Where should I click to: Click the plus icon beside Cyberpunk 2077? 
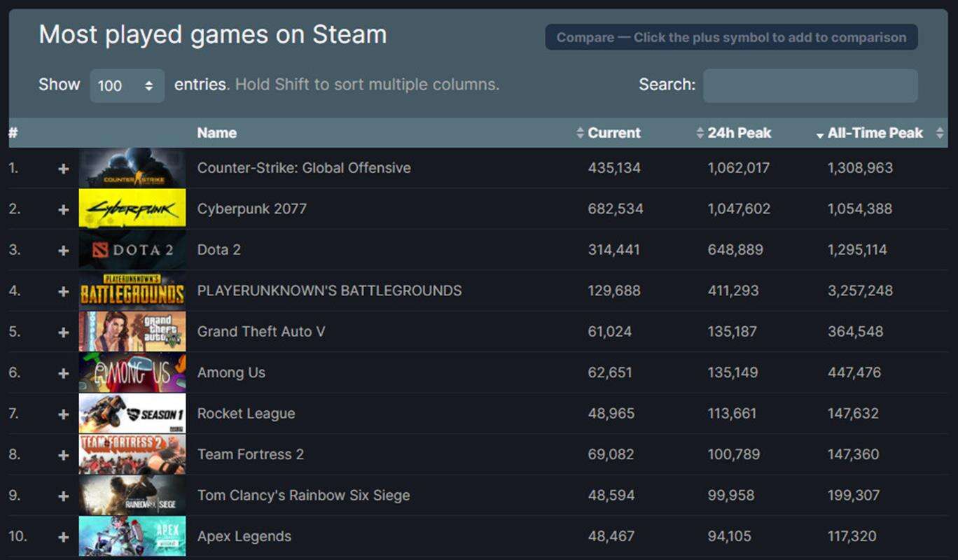63,209
